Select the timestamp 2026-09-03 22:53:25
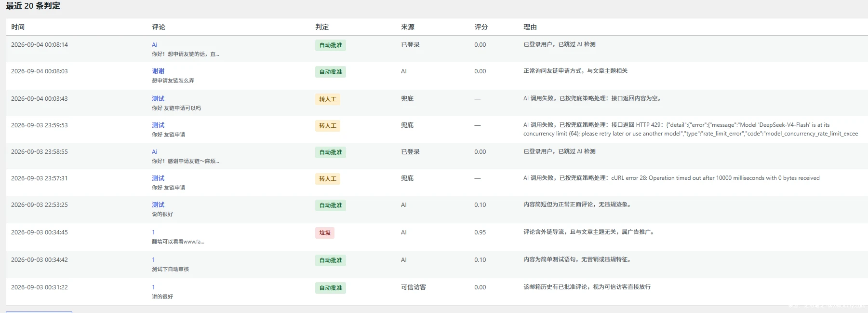Image resolution: width=868 pixels, height=313 pixels. [x=40, y=205]
